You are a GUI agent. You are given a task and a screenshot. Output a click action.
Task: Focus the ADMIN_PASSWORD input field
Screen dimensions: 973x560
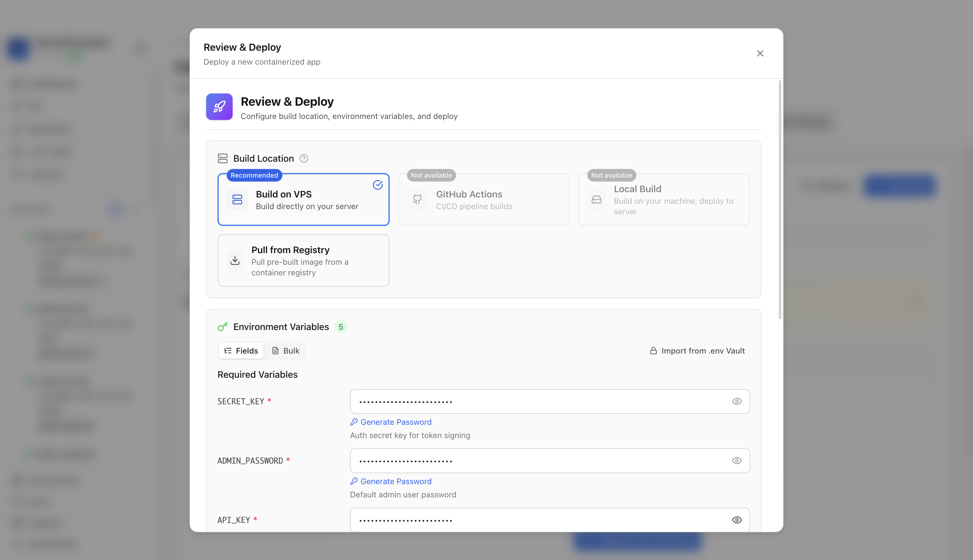coord(550,461)
